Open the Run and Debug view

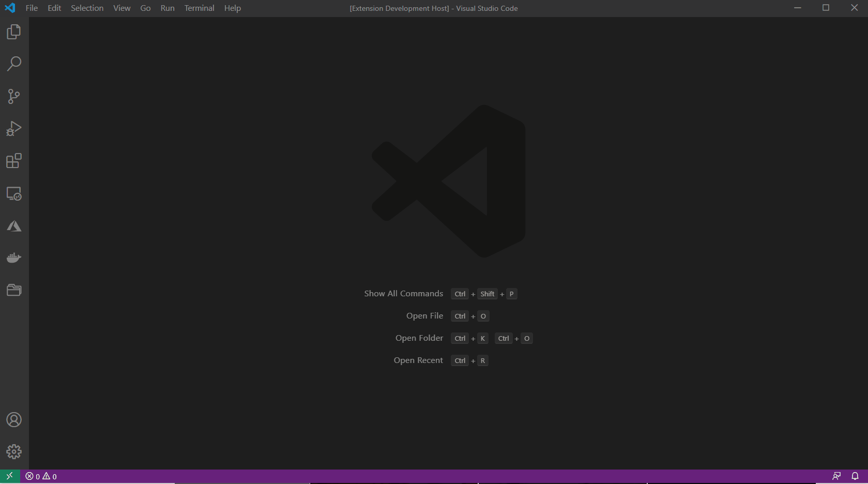[14, 128]
